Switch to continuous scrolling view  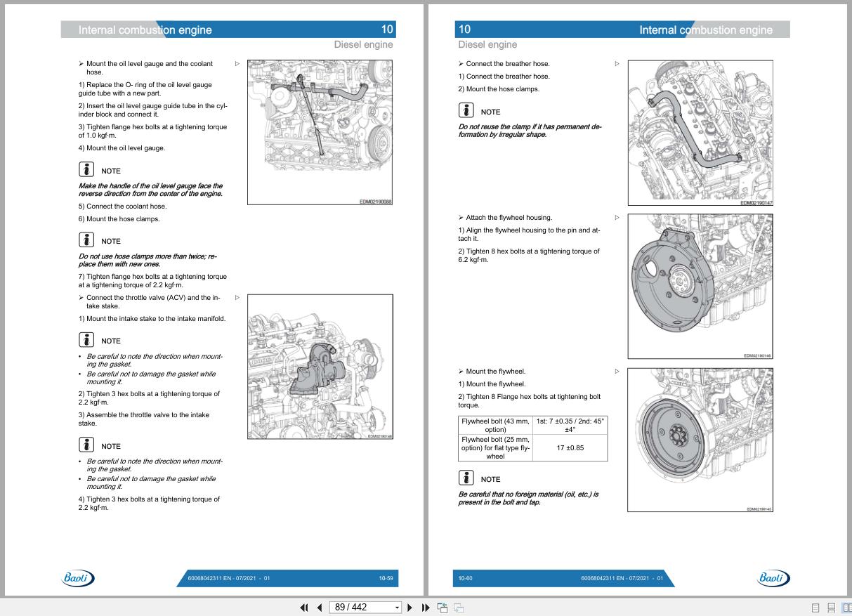pos(832,608)
